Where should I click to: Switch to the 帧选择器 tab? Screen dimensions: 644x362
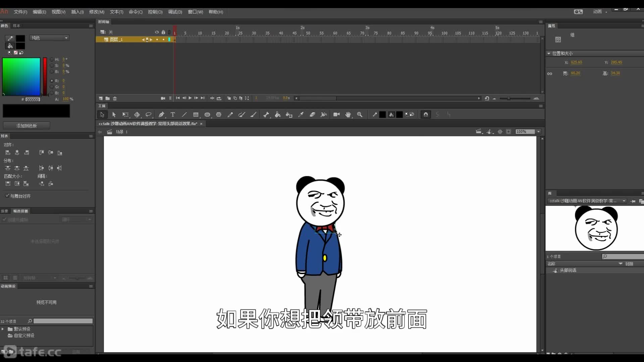tap(21, 211)
